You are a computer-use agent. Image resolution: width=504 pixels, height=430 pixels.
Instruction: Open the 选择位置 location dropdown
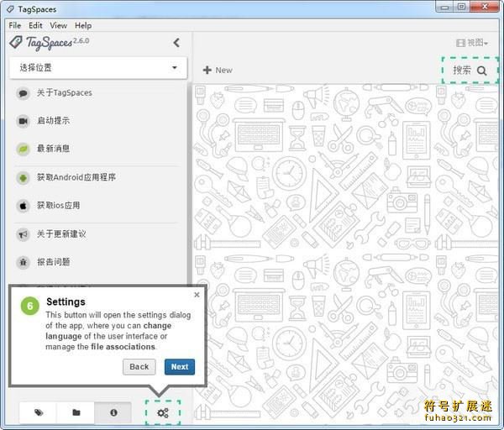pyautogui.click(x=98, y=68)
